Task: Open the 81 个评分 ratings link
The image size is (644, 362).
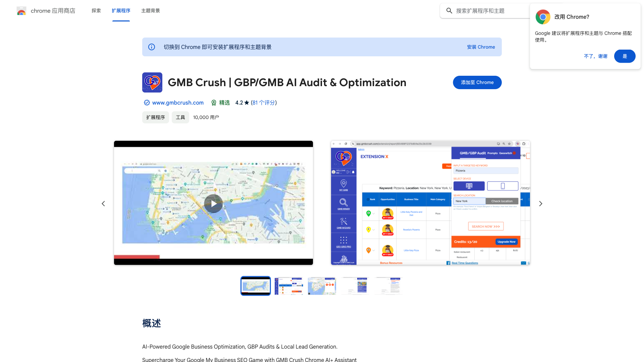Action: (264, 103)
